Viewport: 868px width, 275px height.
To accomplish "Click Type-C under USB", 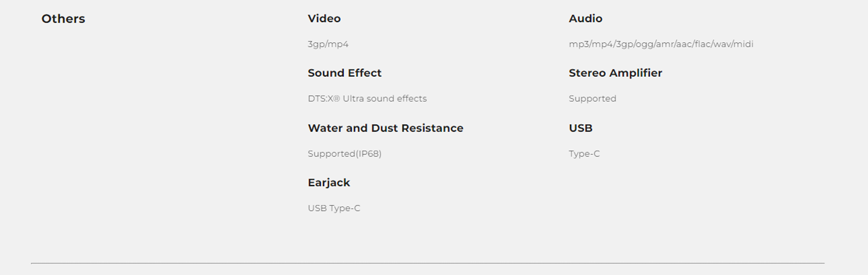I will (x=584, y=154).
